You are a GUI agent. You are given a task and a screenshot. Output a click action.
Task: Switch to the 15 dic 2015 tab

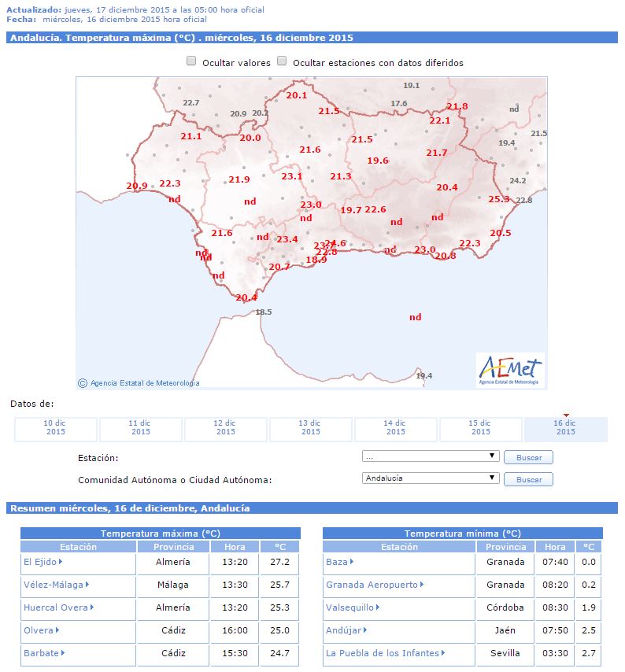[480, 430]
